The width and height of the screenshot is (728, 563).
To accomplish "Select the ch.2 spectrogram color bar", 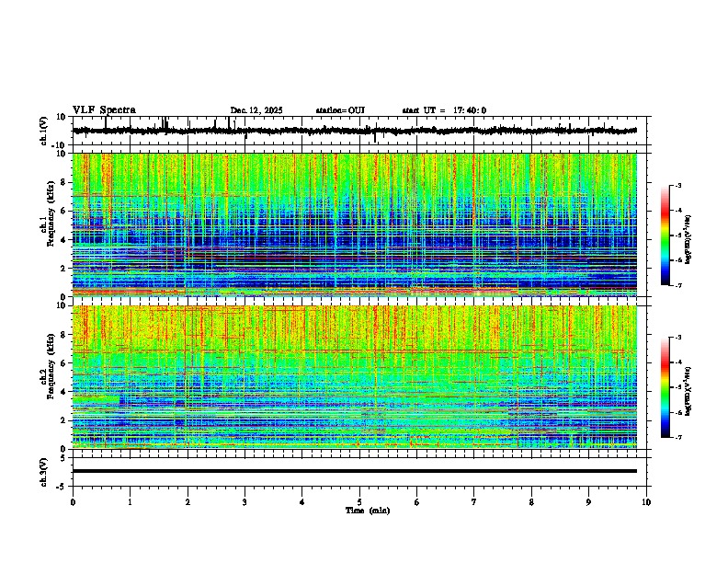I will pyautogui.click(x=665, y=387).
